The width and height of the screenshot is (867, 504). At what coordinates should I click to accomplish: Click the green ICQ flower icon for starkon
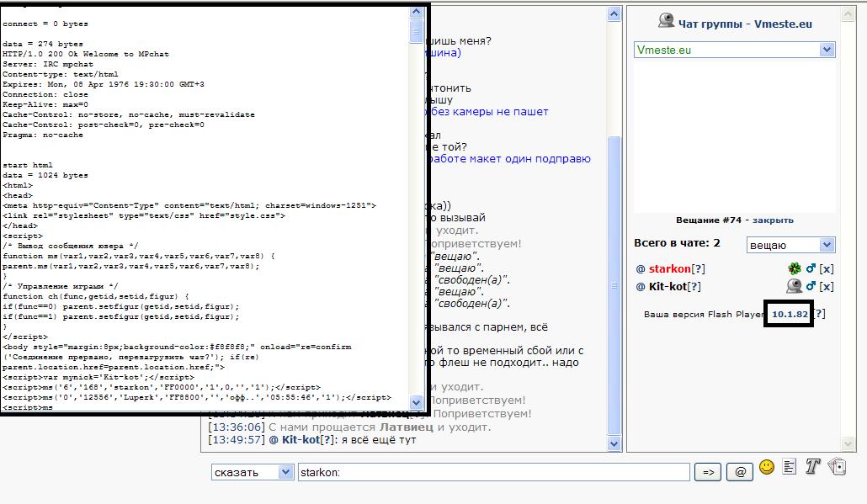pos(794,268)
